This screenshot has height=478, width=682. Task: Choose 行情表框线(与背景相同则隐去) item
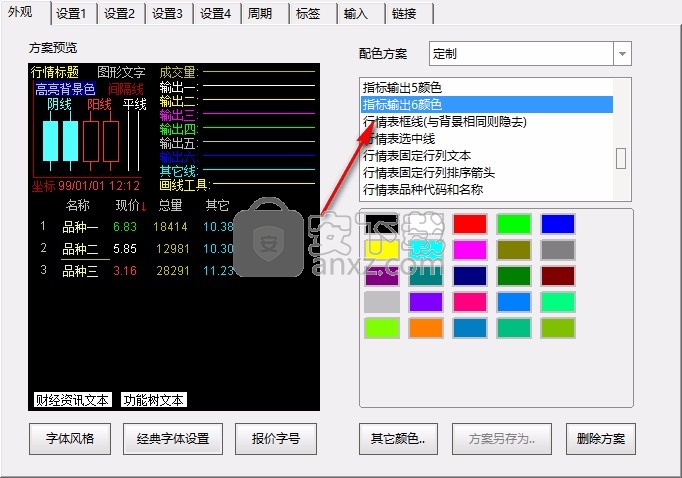(x=486, y=121)
